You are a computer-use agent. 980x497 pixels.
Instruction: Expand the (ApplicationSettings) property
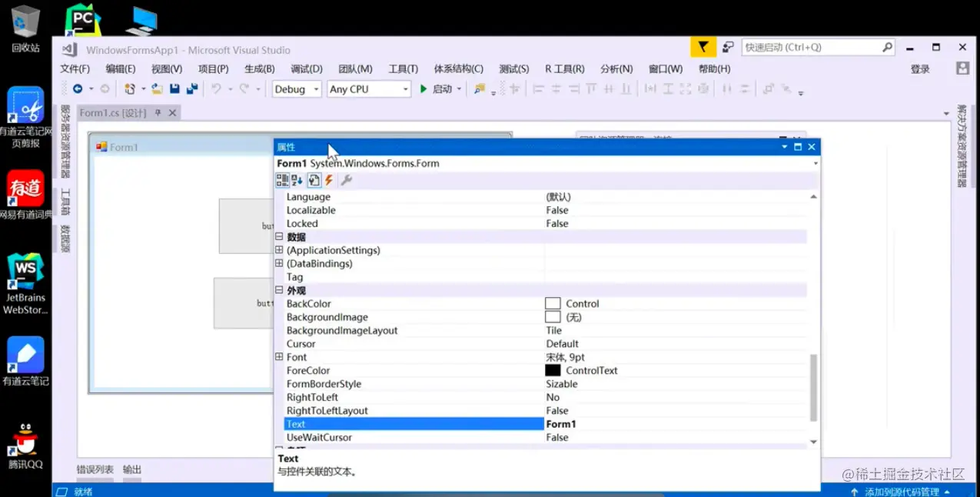280,250
